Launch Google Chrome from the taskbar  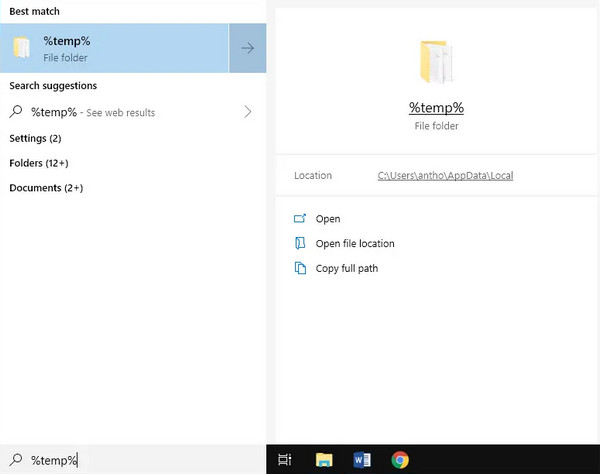click(x=400, y=459)
